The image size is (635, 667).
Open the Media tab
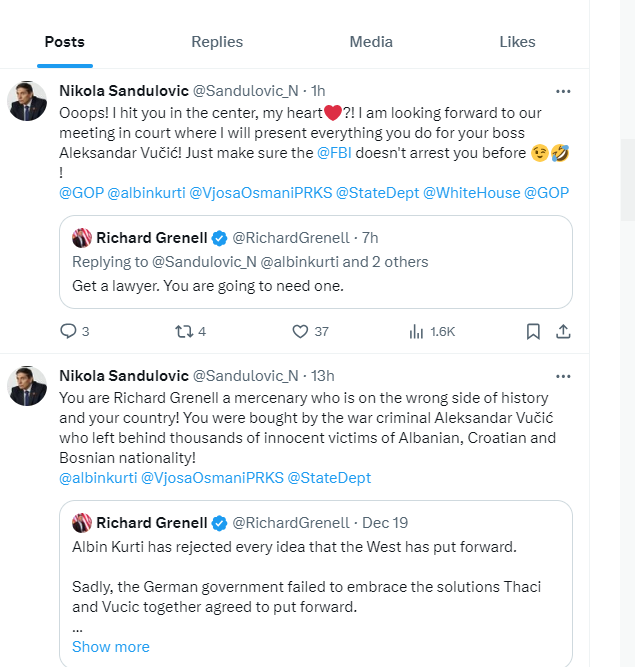(x=371, y=42)
